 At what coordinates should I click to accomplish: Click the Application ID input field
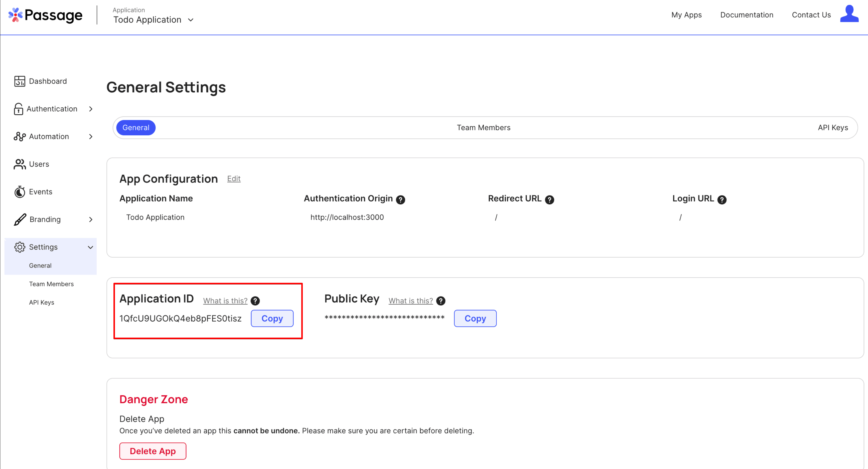coord(180,318)
